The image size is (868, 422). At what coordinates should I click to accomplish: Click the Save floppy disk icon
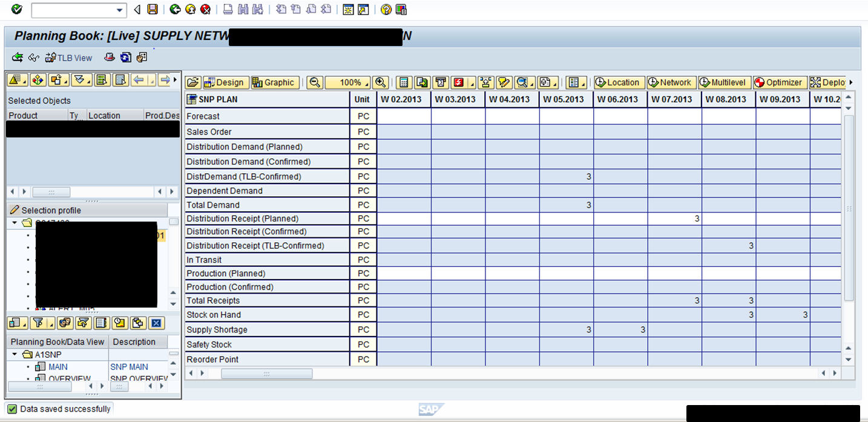[x=153, y=9]
